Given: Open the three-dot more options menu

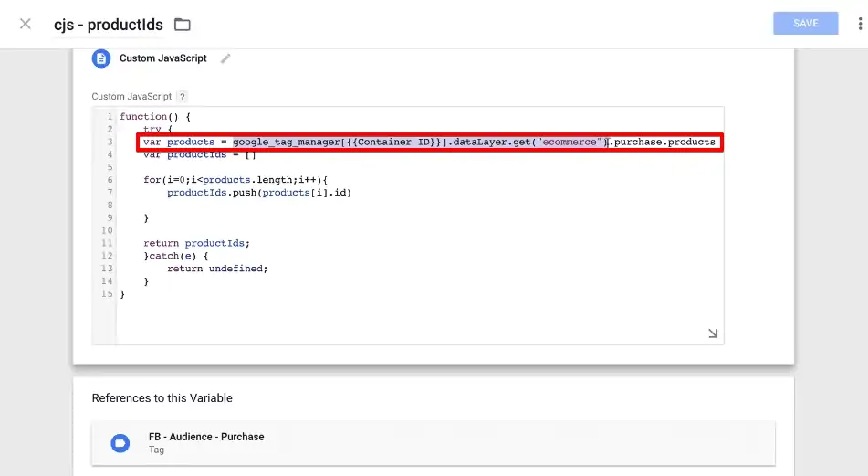Looking at the screenshot, I should tap(860, 23).
